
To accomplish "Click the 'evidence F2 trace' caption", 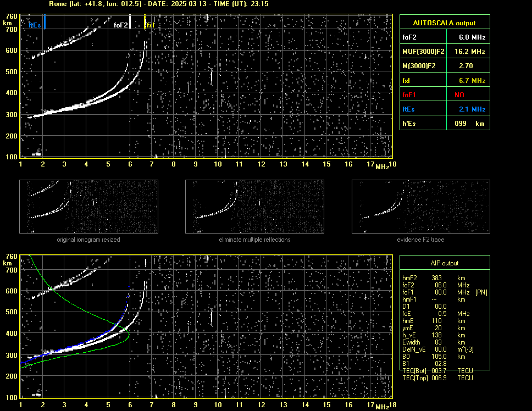I will tap(421, 240).
